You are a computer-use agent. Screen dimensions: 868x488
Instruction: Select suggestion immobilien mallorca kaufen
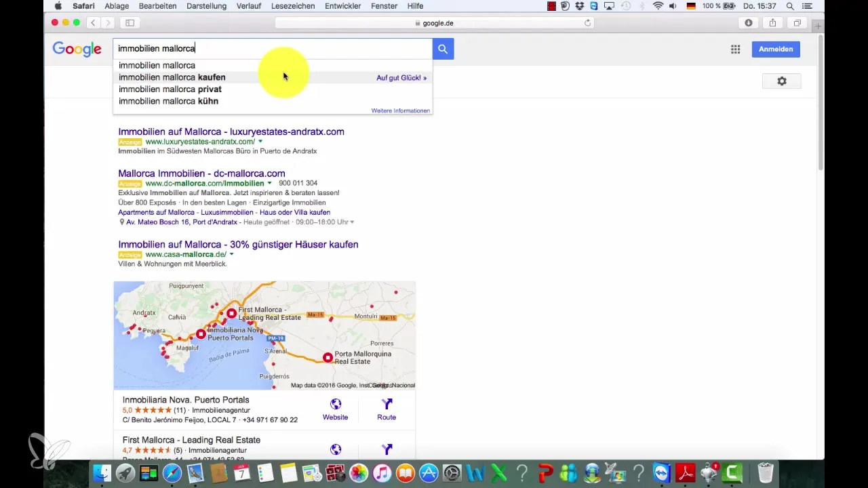pos(273,77)
